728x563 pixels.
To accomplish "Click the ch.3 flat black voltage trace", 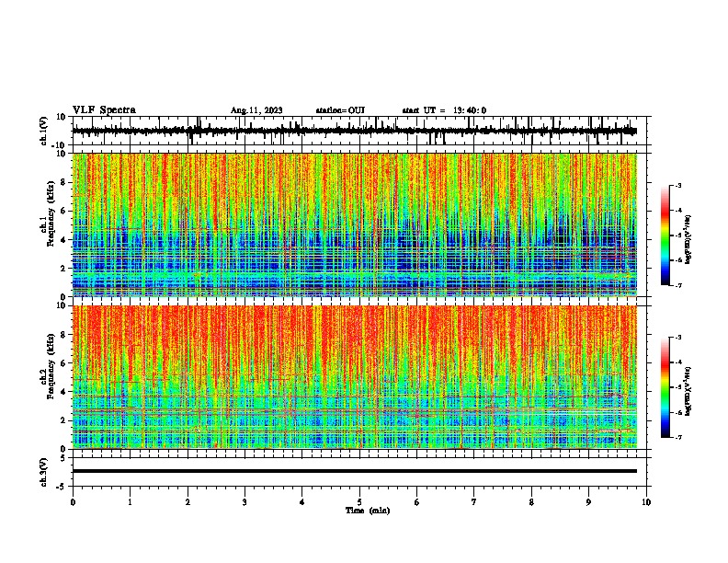I will point(355,471).
